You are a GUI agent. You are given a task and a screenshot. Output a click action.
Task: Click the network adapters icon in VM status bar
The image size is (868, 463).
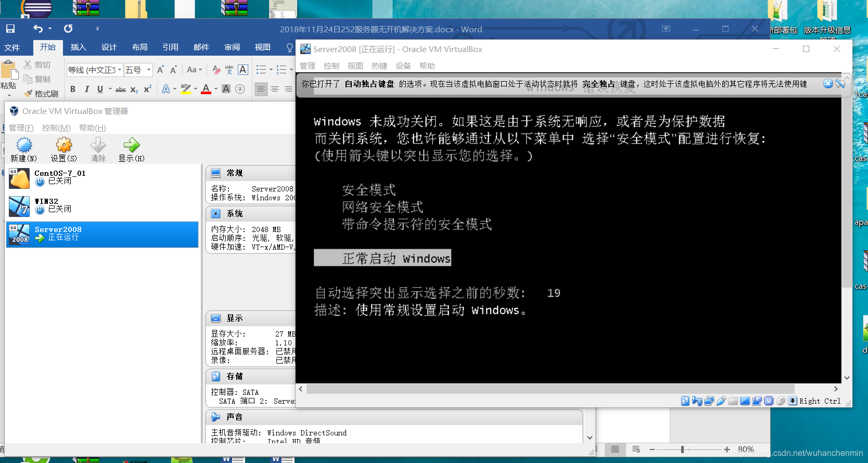(x=709, y=401)
